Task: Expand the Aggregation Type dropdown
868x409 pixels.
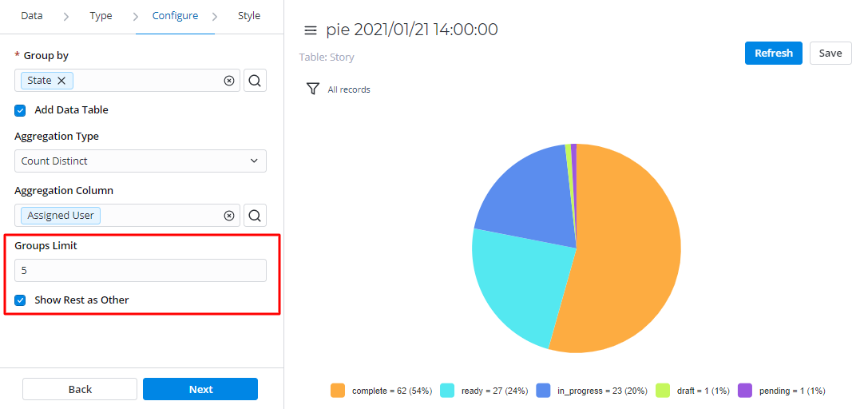Action: [140, 161]
